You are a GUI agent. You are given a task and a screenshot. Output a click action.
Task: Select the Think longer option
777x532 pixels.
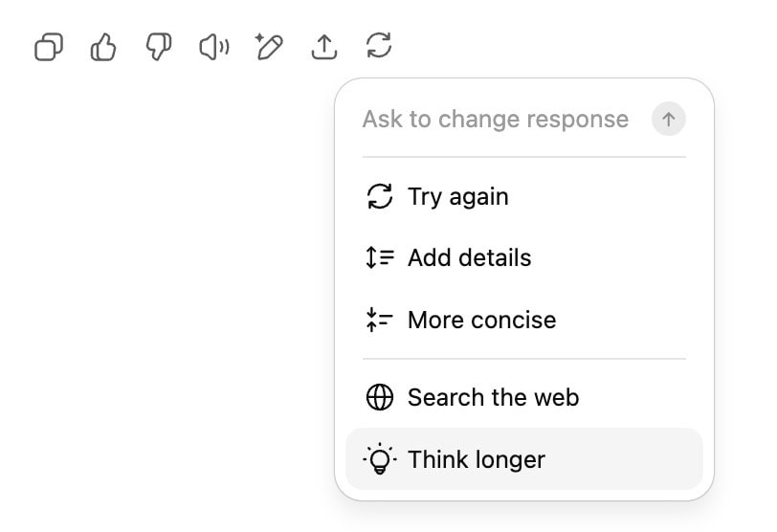click(x=477, y=459)
